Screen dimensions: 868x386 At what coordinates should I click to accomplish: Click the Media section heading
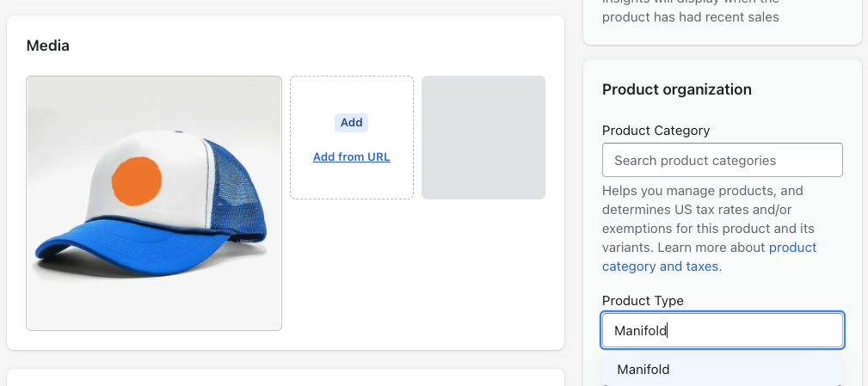48,46
